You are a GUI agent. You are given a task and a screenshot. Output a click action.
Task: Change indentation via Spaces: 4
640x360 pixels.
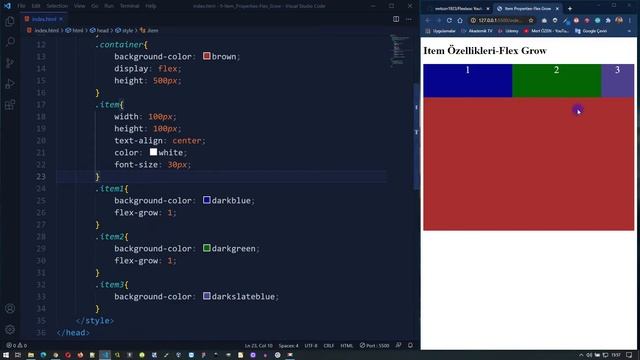pyautogui.click(x=288, y=346)
